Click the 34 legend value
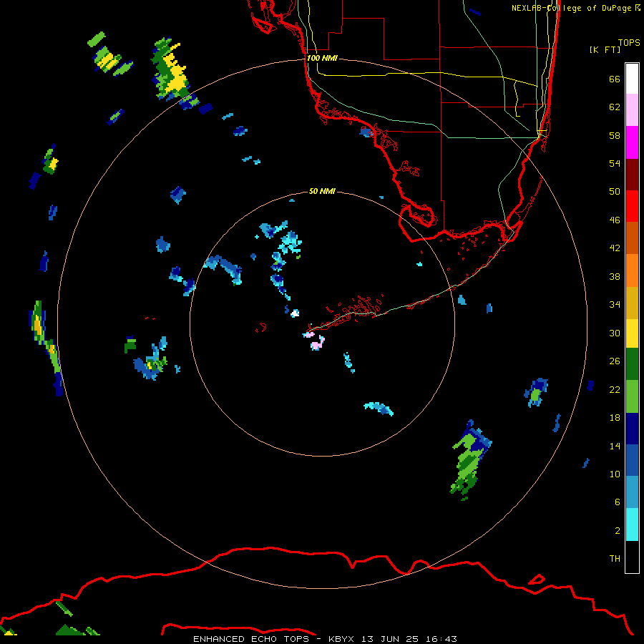This screenshot has width=644, height=644. pyautogui.click(x=615, y=305)
